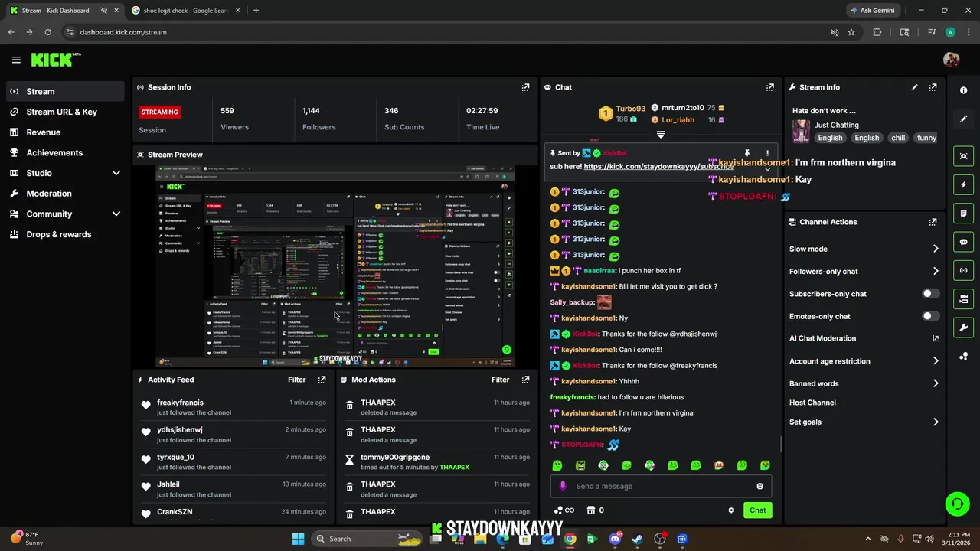Viewport: 980px width, 551px height.
Task: Open chat settings gear icon
Action: [x=731, y=510]
